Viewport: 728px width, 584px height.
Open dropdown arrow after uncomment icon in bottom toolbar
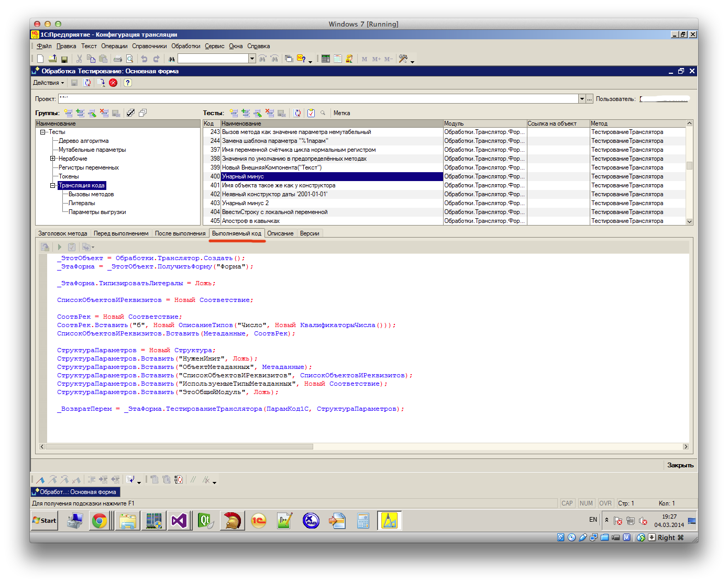tap(214, 482)
